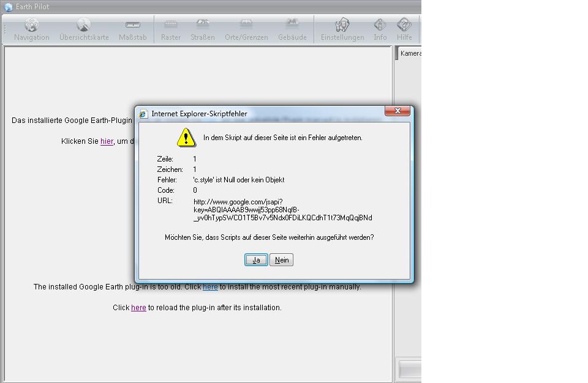The width and height of the screenshot is (588, 383).
Task: Click 'here' link to reload the plug-in
Action: point(138,308)
